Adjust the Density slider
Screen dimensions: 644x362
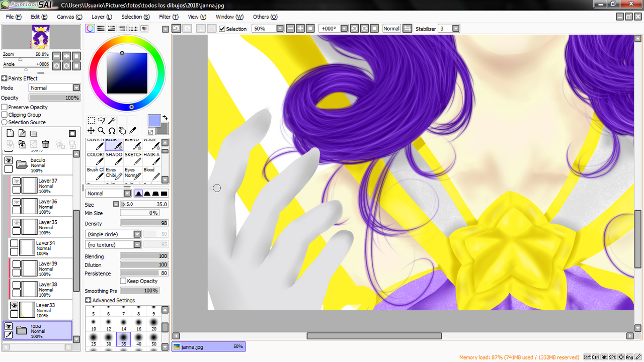(144, 223)
